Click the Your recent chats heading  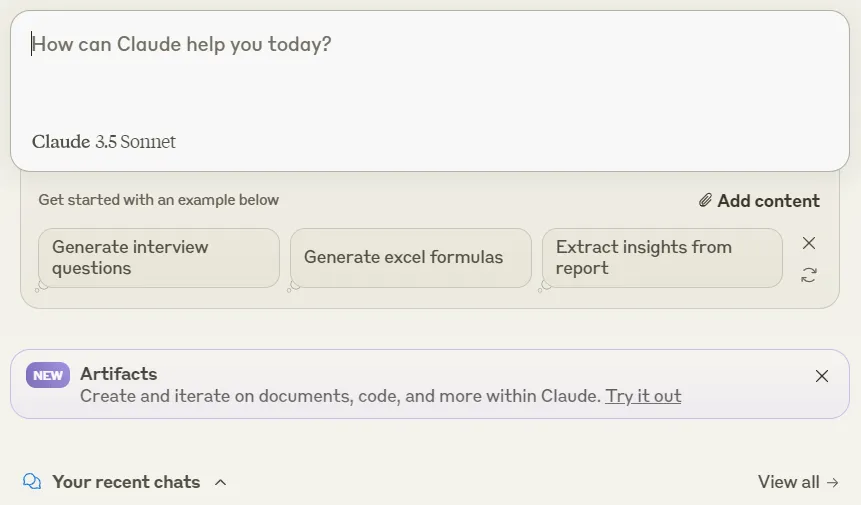tap(126, 482)
